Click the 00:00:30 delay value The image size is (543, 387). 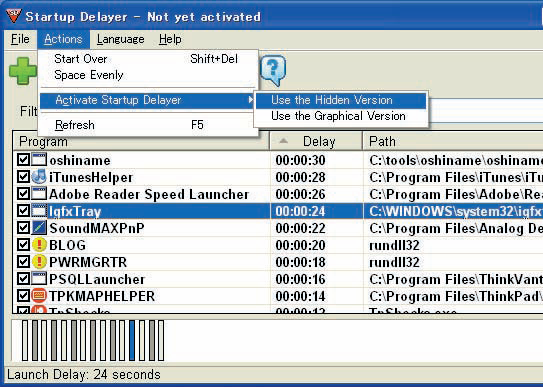click(300, 160)
